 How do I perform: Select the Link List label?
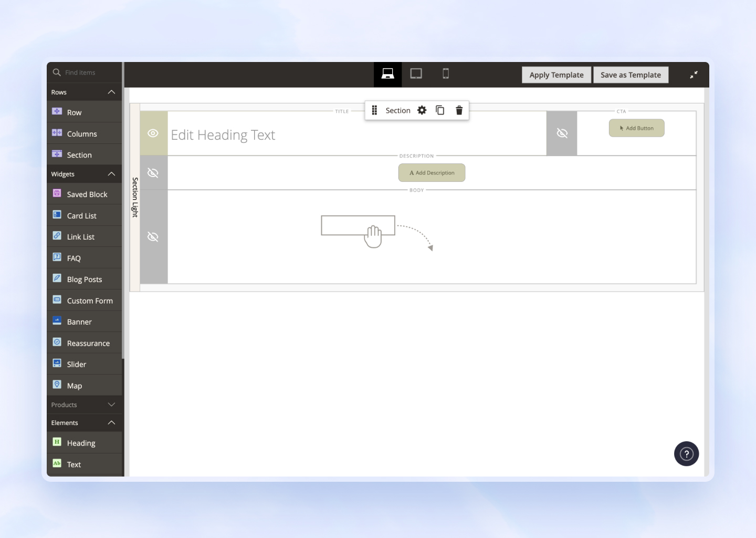pos(81,237)
